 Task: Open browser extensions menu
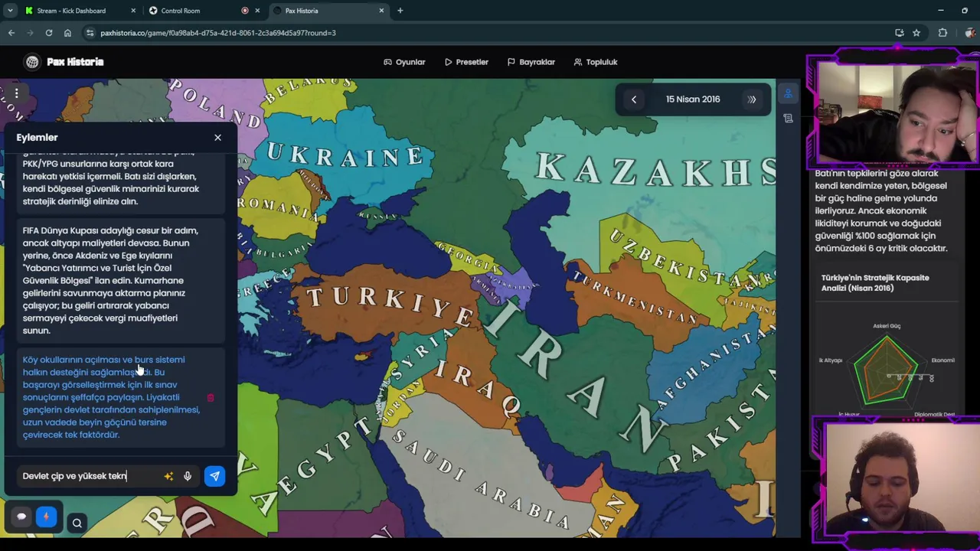click(x=942, y=33)
